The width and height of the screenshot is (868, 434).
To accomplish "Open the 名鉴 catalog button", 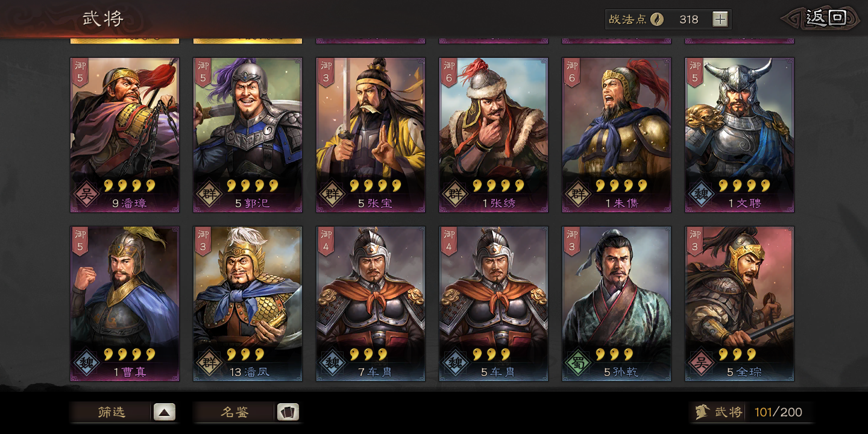I will point(247,412).
